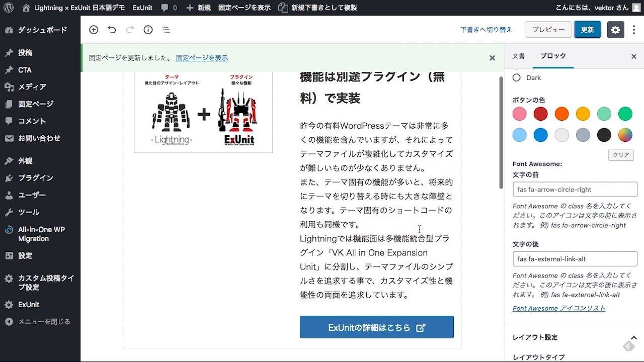Click the 文字の前 icon class field
644x362 pixels.
click(x=575, y=190)
